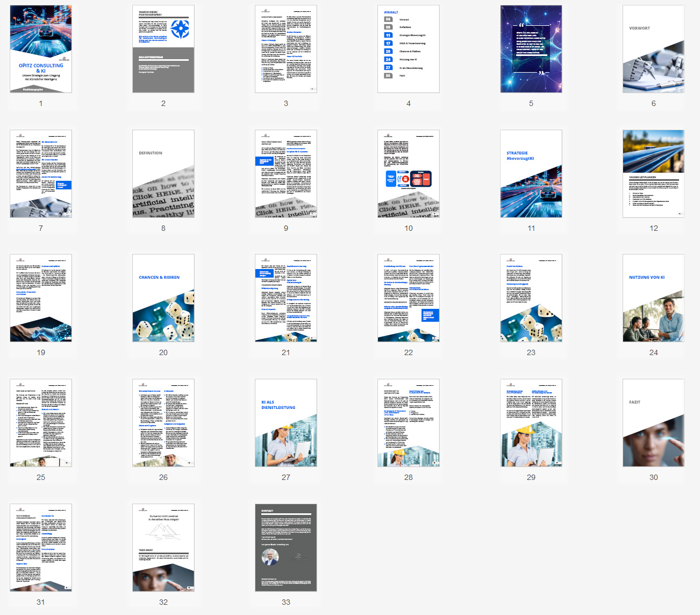700x615 pixels.
Task: Click page 2 with the compass logo
Action: pos(163,49)
